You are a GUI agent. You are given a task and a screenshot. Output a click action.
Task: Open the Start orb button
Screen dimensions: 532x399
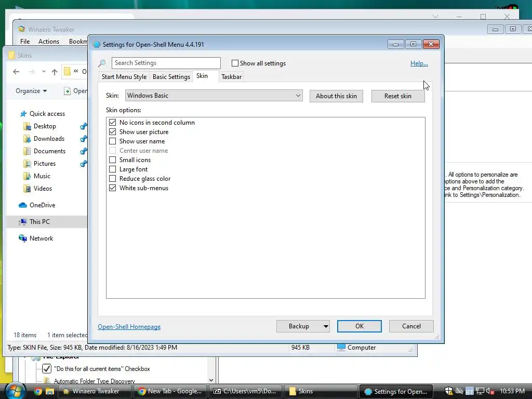(x=15, y=391)
